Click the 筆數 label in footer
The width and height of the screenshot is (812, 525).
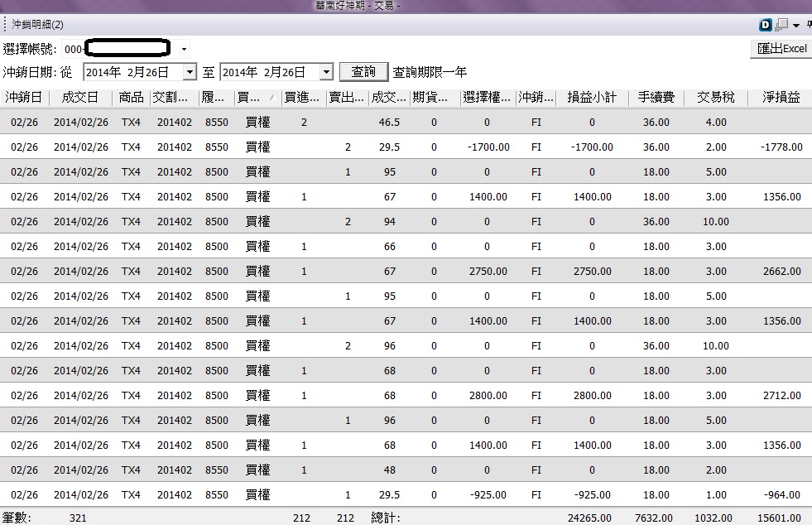coord(17,518)
